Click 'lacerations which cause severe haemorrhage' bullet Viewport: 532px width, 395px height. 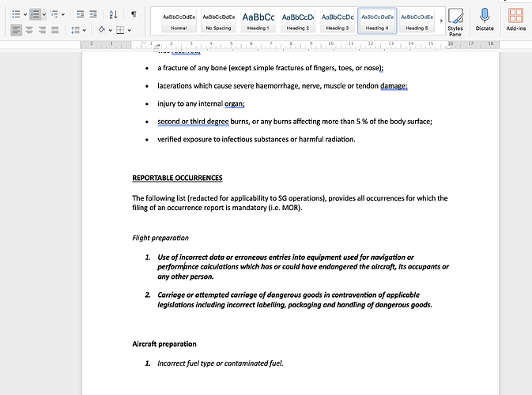[x=282, y=86]
